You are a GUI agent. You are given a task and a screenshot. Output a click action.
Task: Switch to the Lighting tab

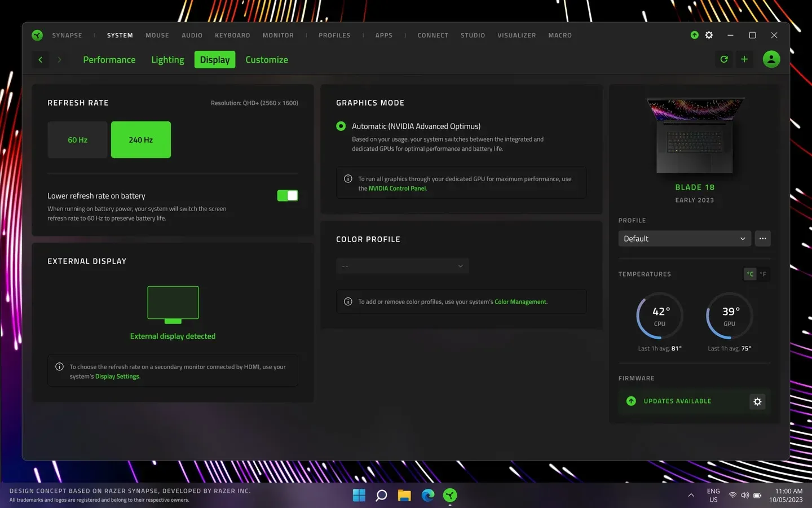coord(167,59)
